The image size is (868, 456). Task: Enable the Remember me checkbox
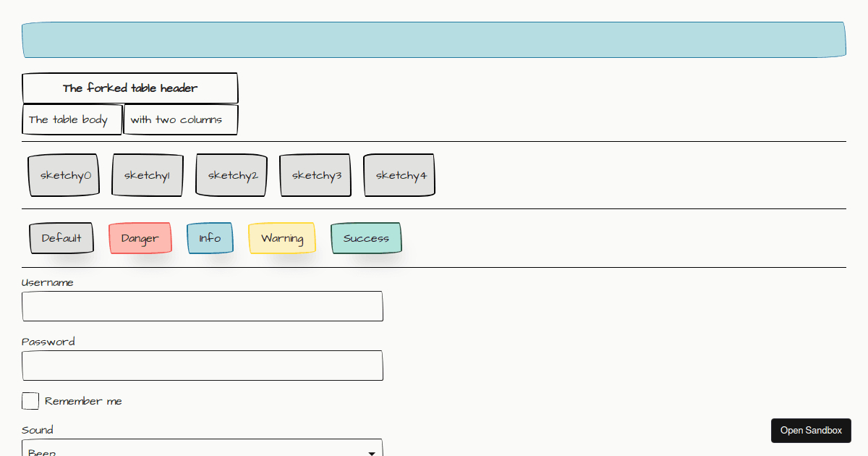tap(30, 400)
